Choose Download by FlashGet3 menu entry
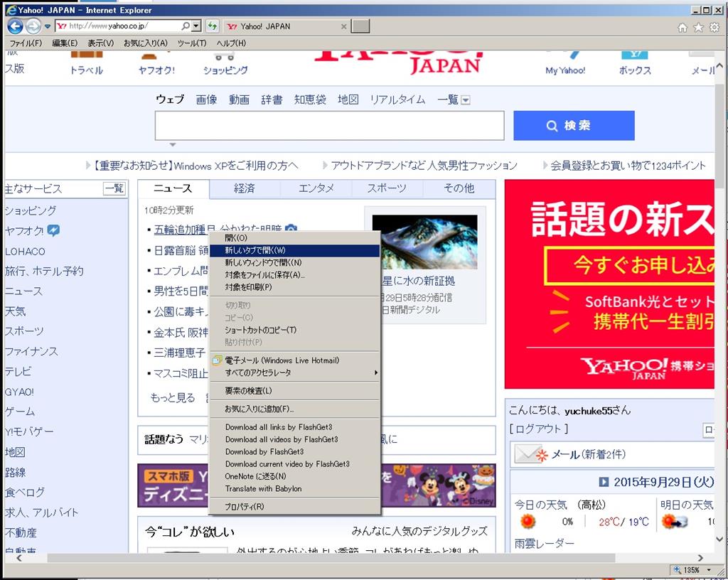The height and width of the screenshot is (580, 728). click(x=295, y=451)
